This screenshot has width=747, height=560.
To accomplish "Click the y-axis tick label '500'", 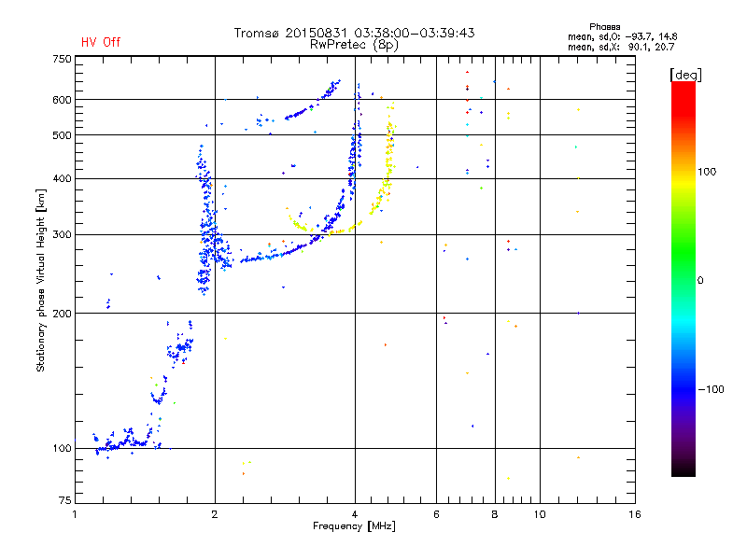I will pyautogui.click(x=62, y=135).
